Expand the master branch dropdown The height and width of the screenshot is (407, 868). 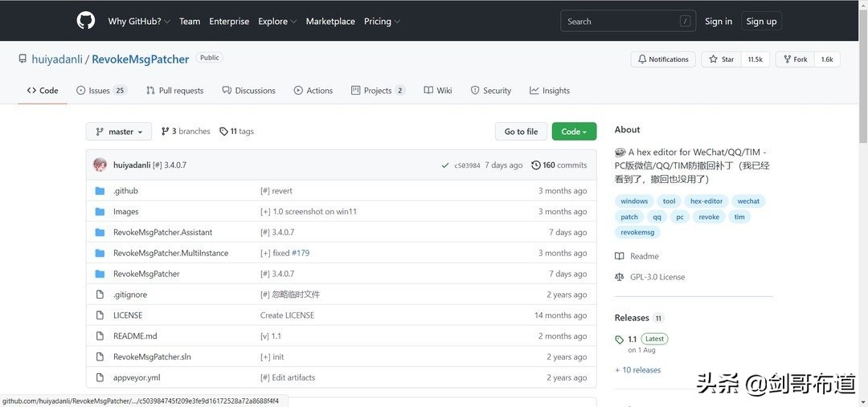[x=119, y=132]
